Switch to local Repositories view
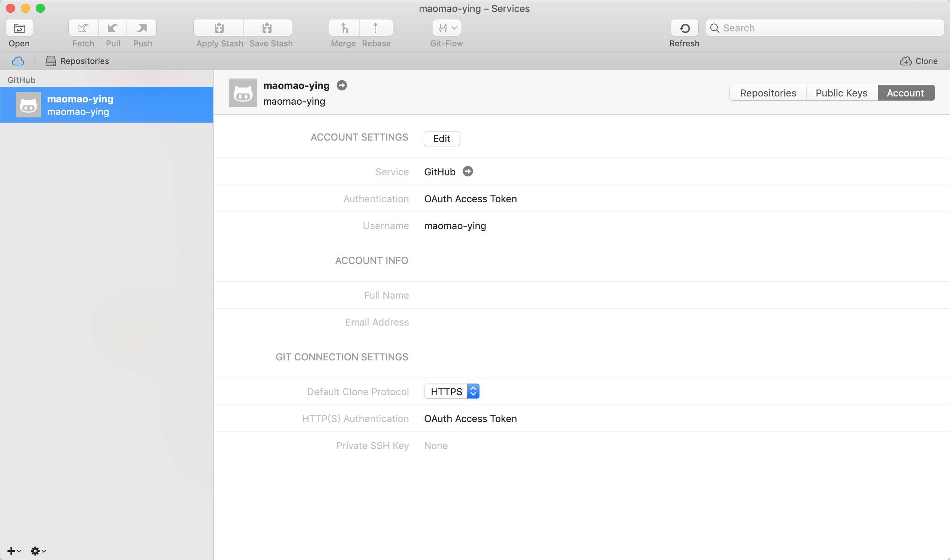 click(77, 61)
